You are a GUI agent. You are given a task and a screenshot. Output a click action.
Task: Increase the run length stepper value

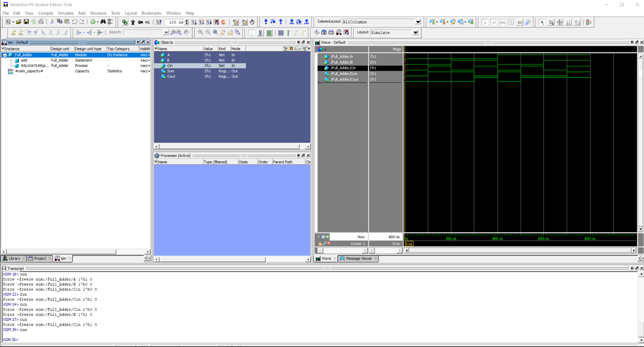click(x=187, y=21)
